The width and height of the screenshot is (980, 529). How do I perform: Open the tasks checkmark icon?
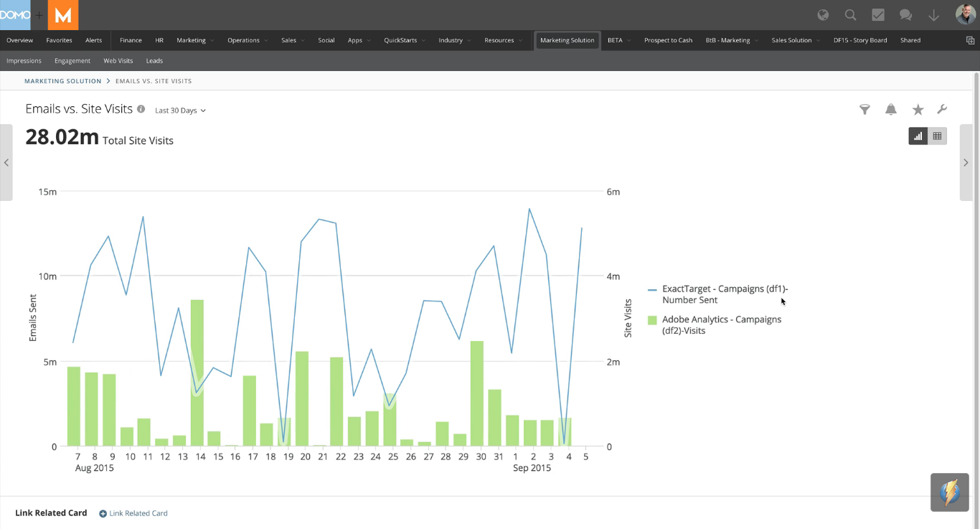click(x=877, y=15)
